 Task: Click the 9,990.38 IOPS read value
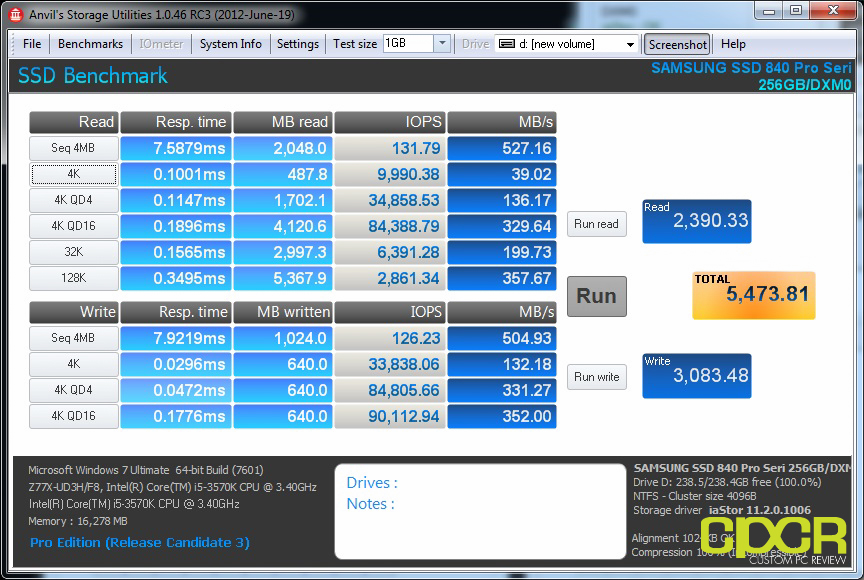pos(390,174)
